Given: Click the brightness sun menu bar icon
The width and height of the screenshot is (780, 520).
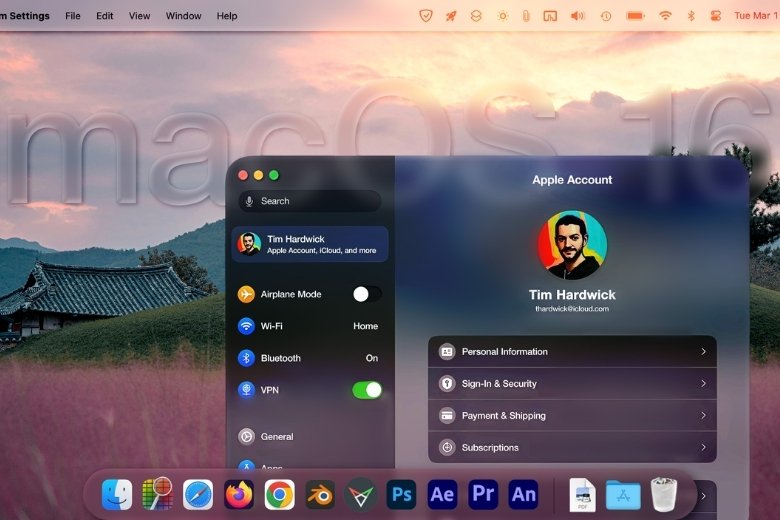Looking at the screenshot, I should [502, 16].
